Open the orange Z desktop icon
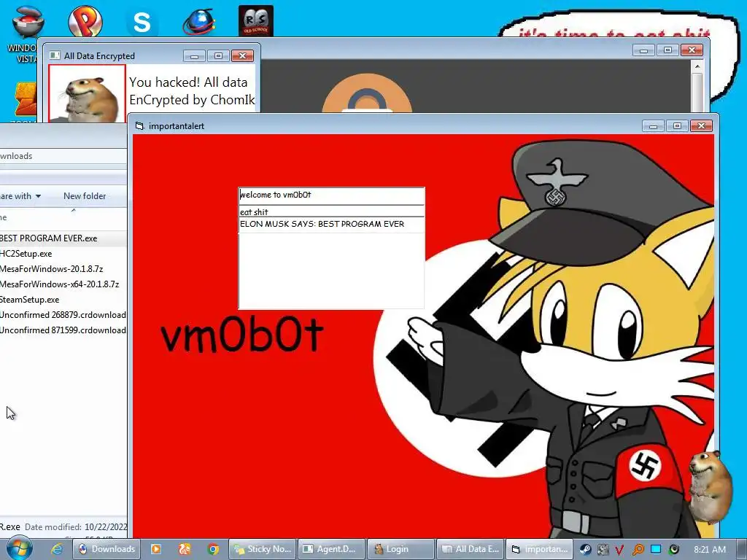Image resolution: width=747 pixels, height=560 pixels. [26, 99]
